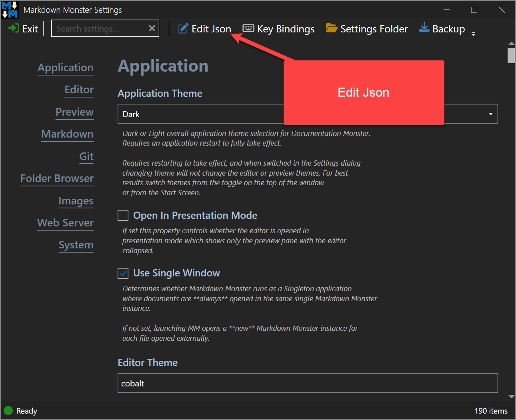Jump to Images settings section

pyautogui.click(x=76, y=201)
